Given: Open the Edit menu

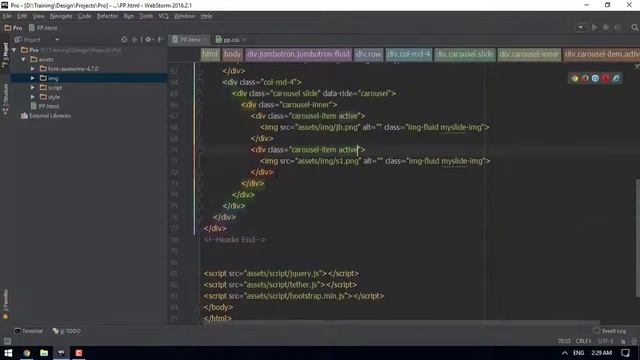Looking at the screenshot, I should [x=22, y=16].
